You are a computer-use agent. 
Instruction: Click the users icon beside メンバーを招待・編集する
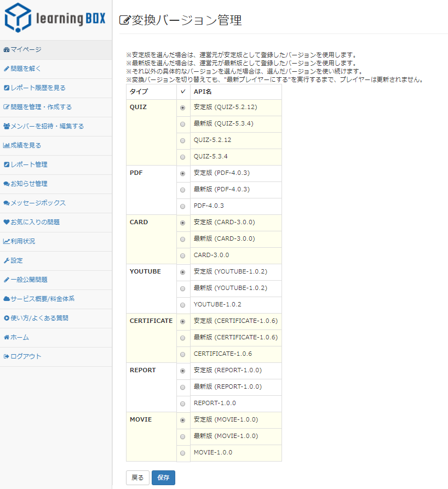coord(7,127)
